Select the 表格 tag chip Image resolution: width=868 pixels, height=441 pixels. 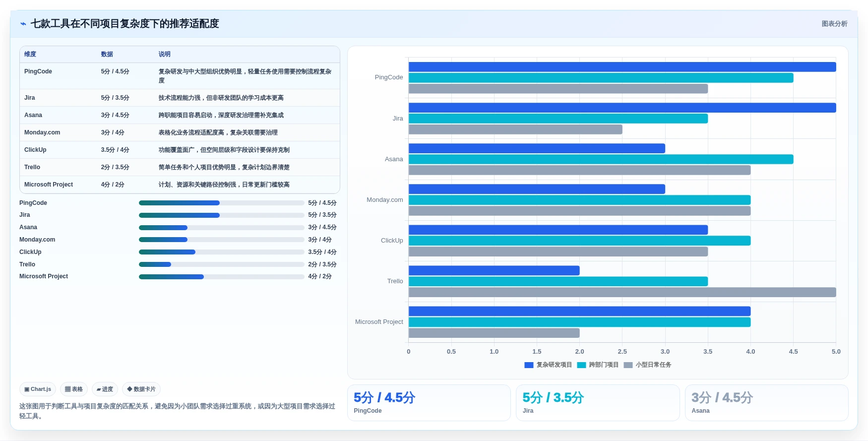[74, 389]
